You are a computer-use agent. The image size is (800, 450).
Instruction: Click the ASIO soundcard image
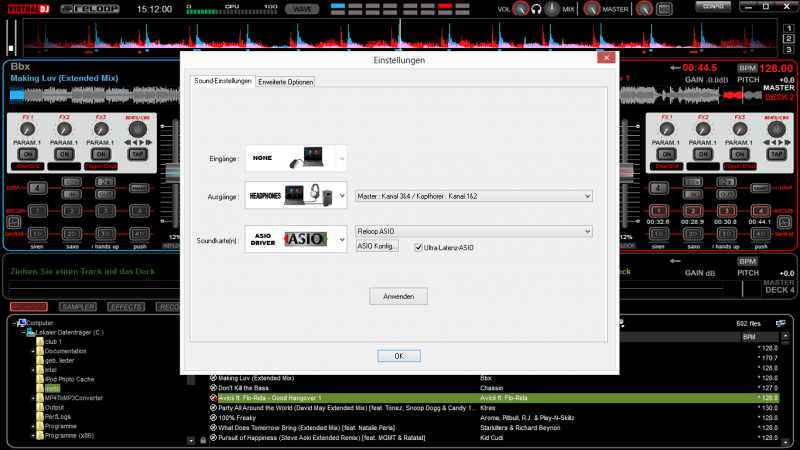305,239
